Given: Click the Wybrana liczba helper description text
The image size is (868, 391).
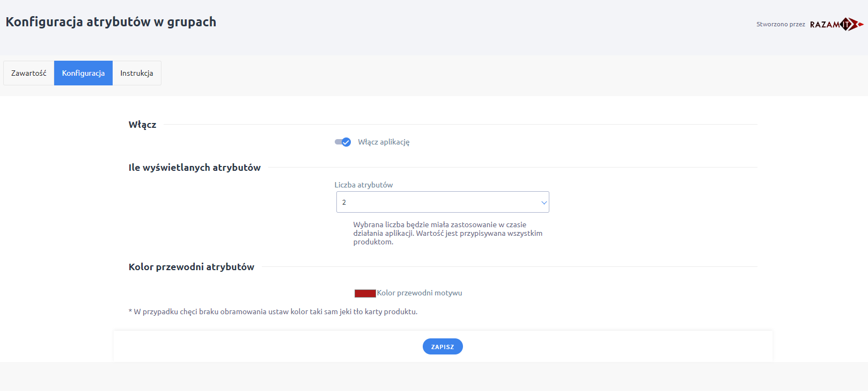Looking at the screenshot, I should coord(448,233).
